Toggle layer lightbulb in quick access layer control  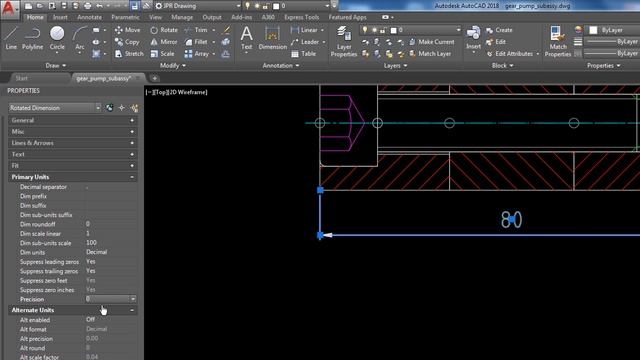[247, 6]
